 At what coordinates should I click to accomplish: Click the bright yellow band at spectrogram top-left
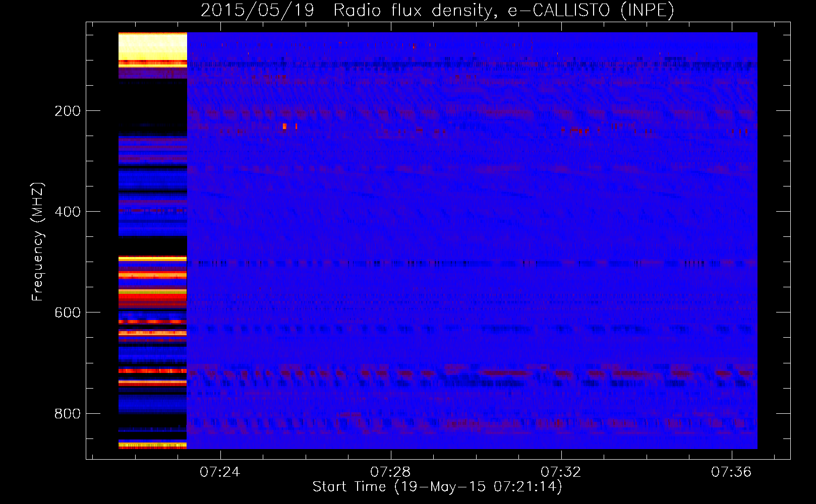pyautogui.click(x=153, y=46)
